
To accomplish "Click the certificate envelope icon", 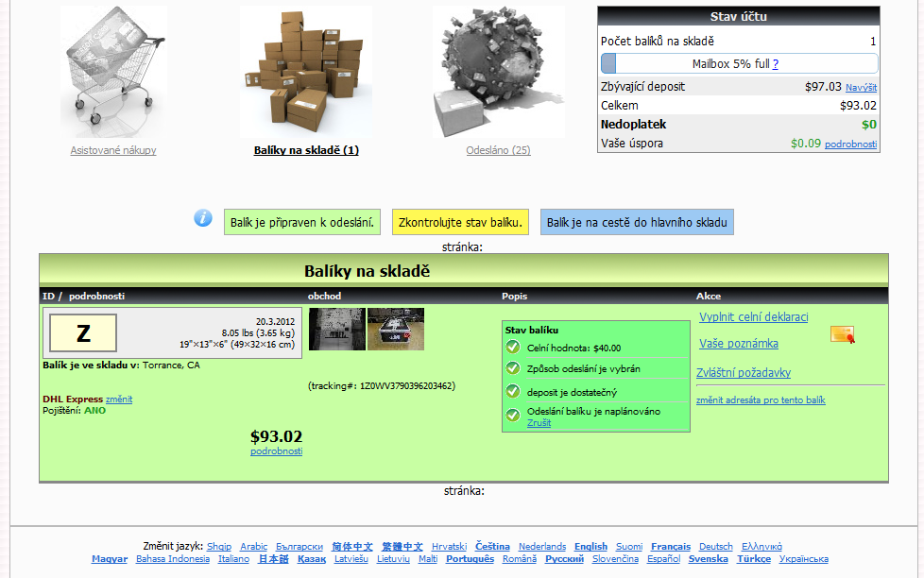I will [842, 334].
